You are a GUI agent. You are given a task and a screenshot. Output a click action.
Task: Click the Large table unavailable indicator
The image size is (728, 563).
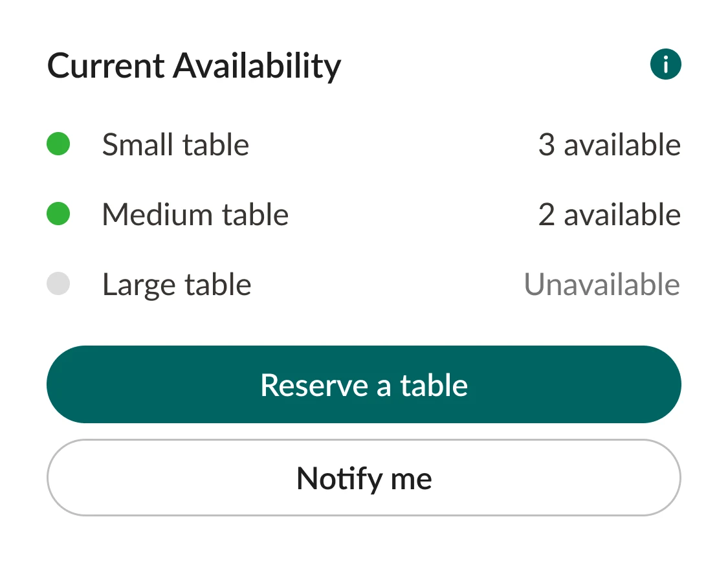pos(58,283)
